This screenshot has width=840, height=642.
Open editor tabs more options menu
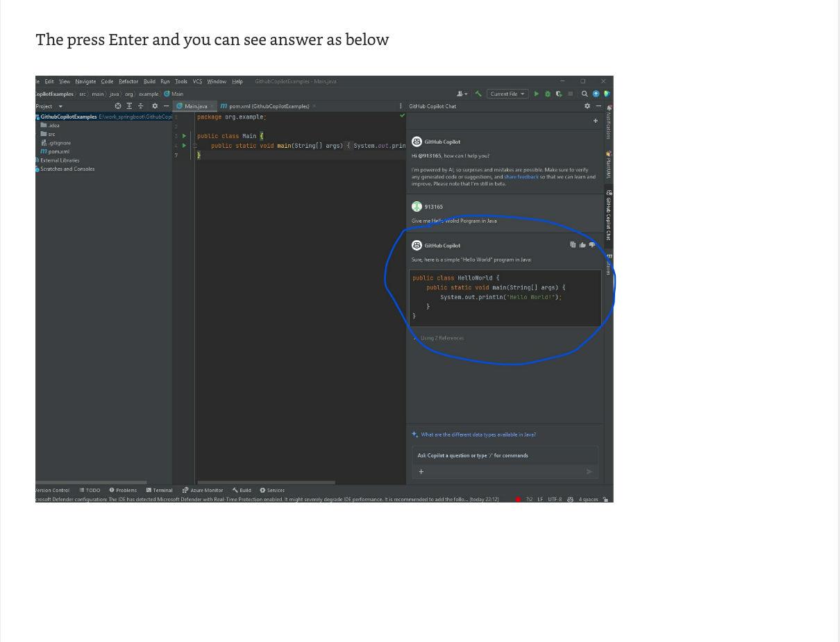[401, 106]
